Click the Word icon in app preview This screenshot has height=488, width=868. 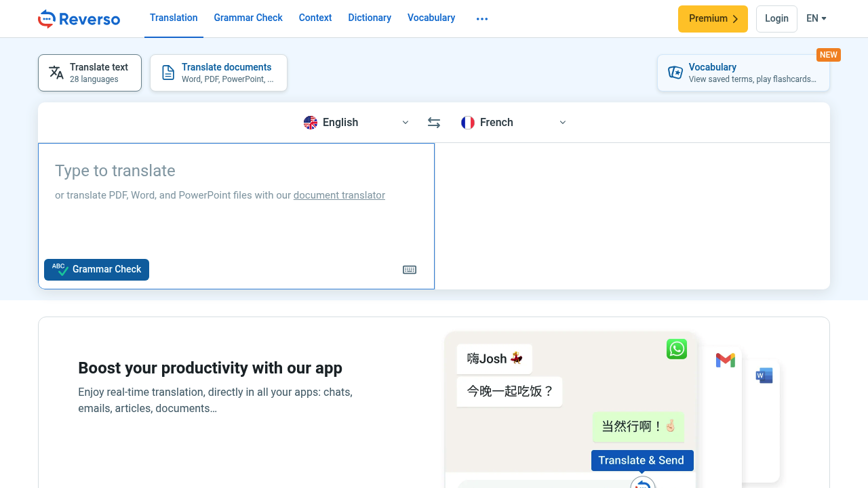coord(764,375)
